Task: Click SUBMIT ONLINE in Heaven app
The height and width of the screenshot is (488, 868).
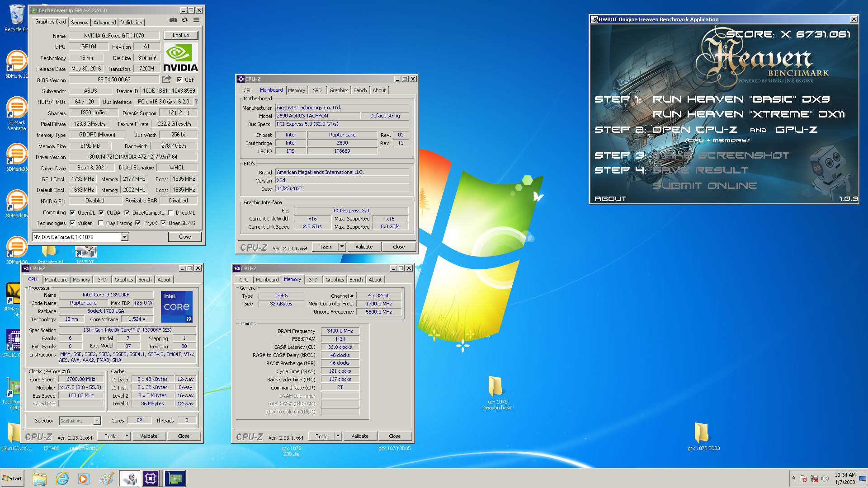Action: [x=704, y=186]
